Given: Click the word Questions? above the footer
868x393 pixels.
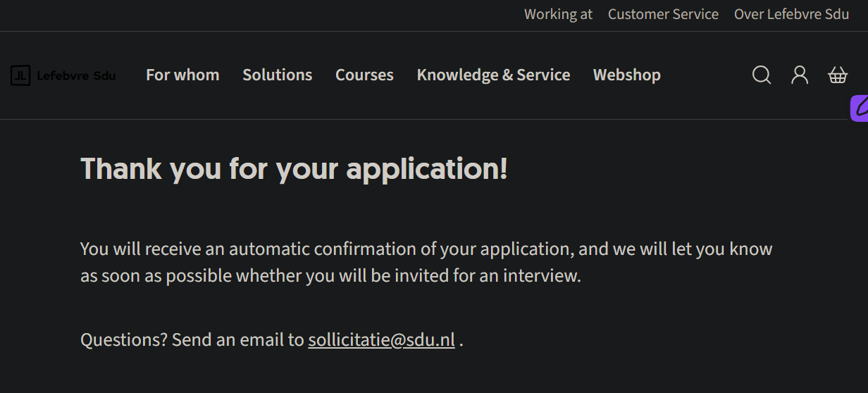Looking at the screenshot, I should click(x=124, y=340).
